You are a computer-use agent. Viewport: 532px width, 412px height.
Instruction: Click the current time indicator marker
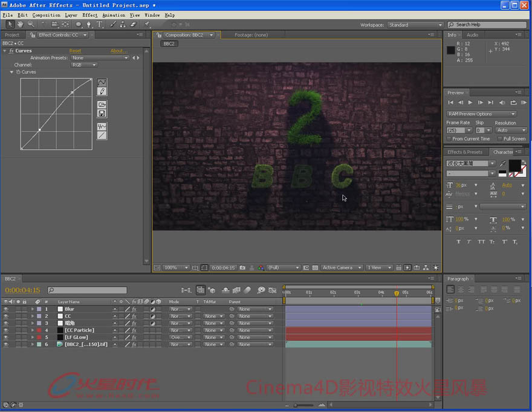click(x=397, y=294)
